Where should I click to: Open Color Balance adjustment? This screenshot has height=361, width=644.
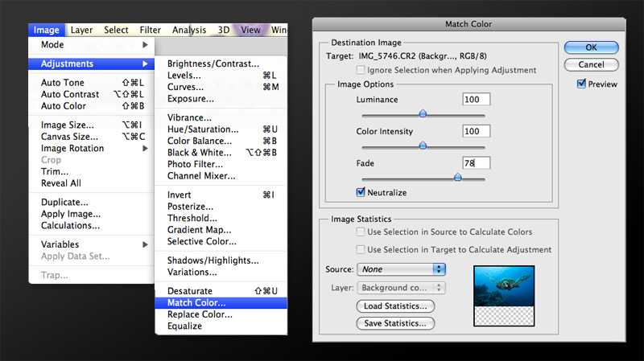[x=221, y=141]
